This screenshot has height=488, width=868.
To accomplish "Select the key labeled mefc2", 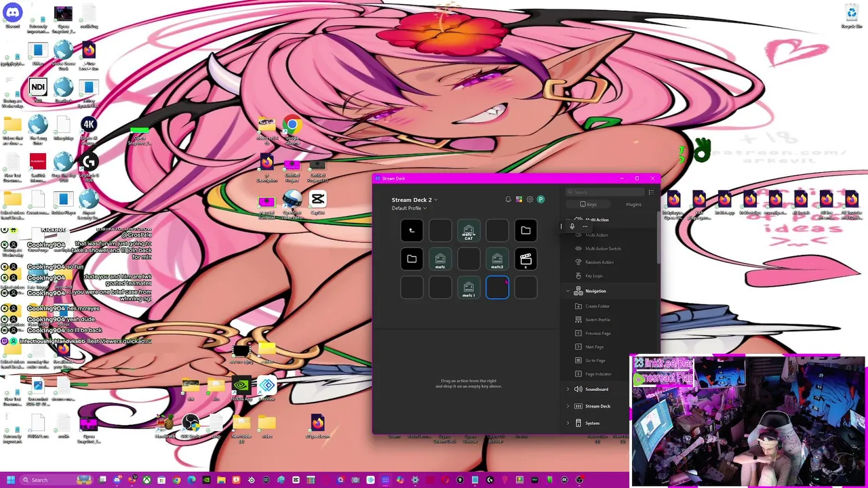I will point(497,259).
